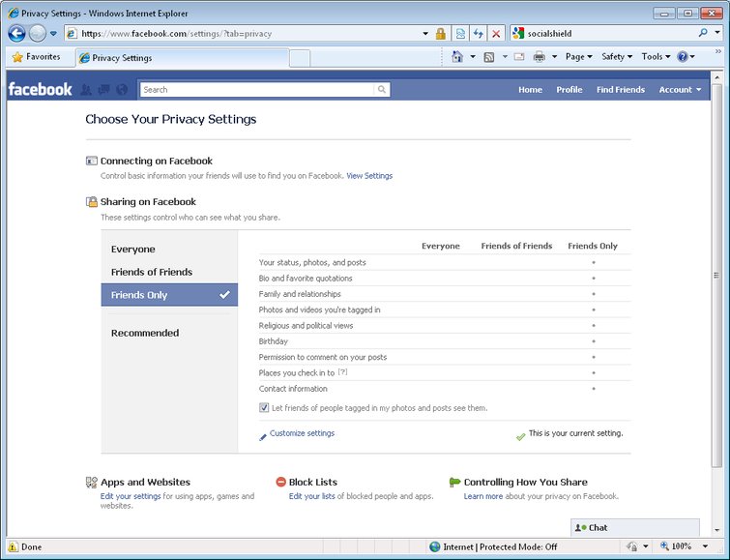
Task: Click Customize settings link
Action: pos(302,433)
